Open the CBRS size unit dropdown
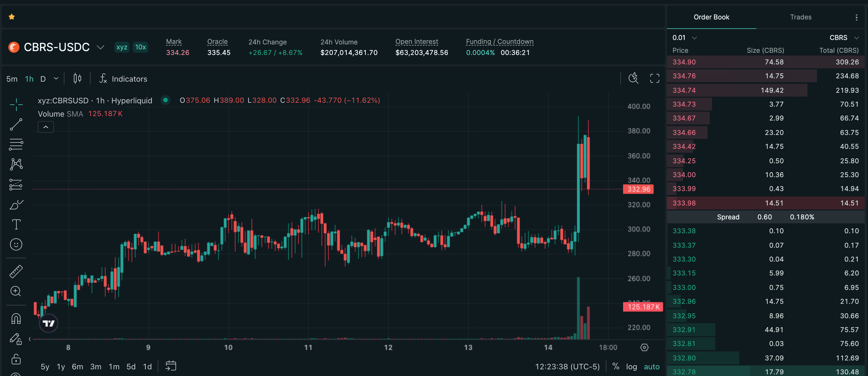This screenshot has height=376, width=868. 844,38
